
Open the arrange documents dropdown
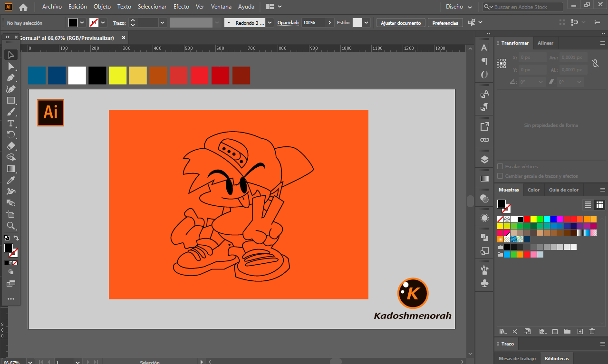click(x=274, y=7)
